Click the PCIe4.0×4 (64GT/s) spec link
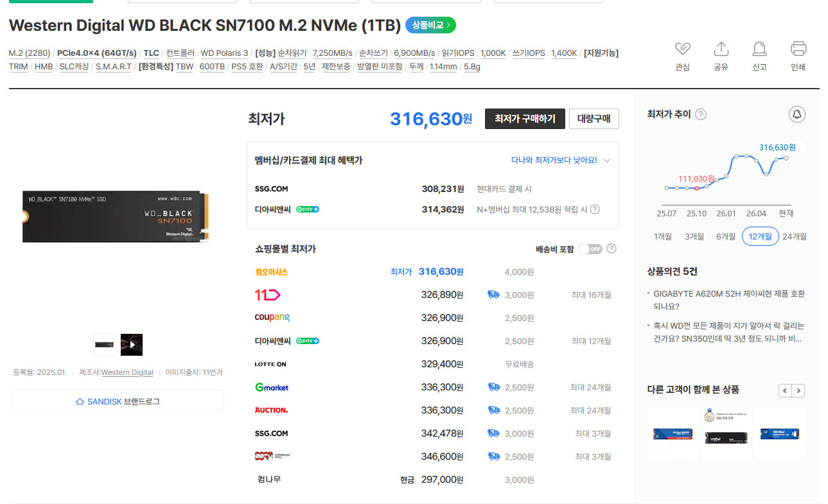 97,53
